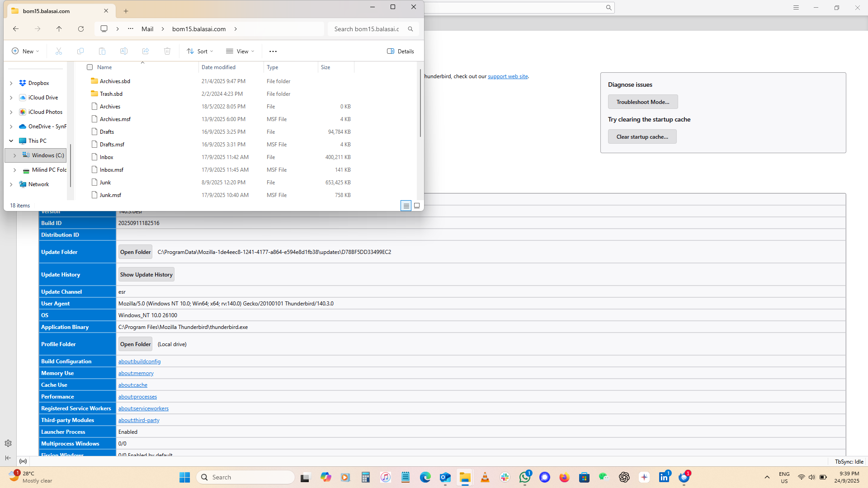The image size is (868, 488).
Task: Open the about:buildconfig link
Action: tap(139, 361)
